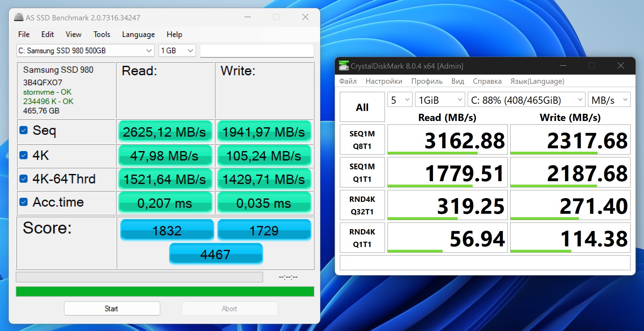Image resolution: width=644 pixels, height=331 pixels.
Task: Open the Настройки menu in CrystalDiskMark
Action: (x=384, y=81)
